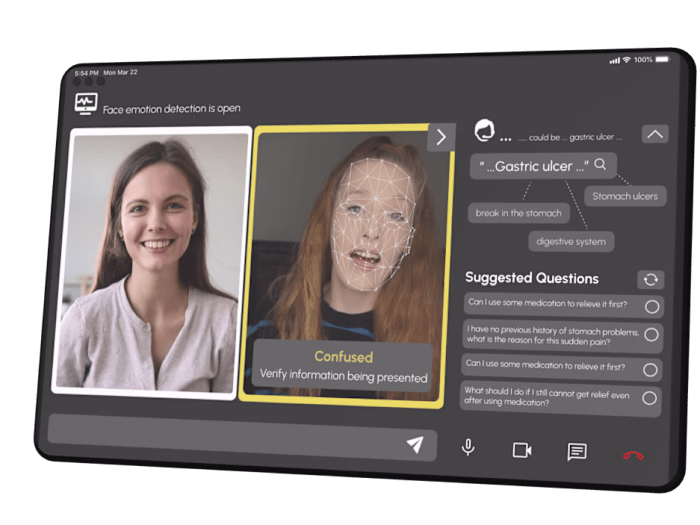Click the search magnifier beside Gastric ulcer
This screenshot has height=525, width=700.
point(600,164)
